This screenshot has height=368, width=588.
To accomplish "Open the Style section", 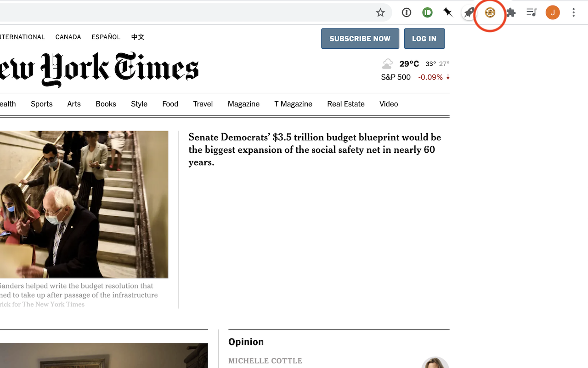I will [x=139, y=104].
